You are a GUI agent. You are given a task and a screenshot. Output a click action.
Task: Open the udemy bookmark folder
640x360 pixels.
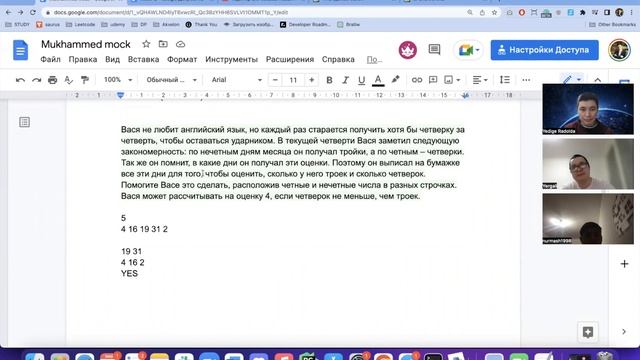[x=113, y=24]
